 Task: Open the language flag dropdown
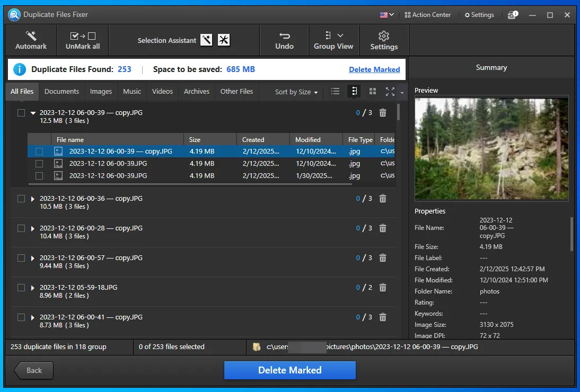click(x=386, y=15)
